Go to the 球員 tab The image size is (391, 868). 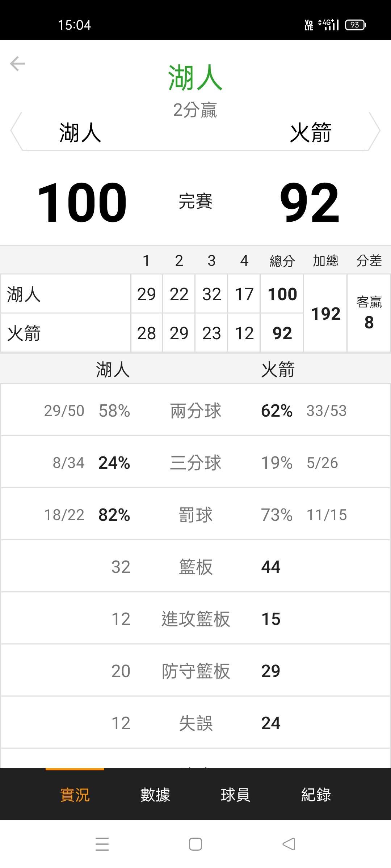(x=235, y=795)
